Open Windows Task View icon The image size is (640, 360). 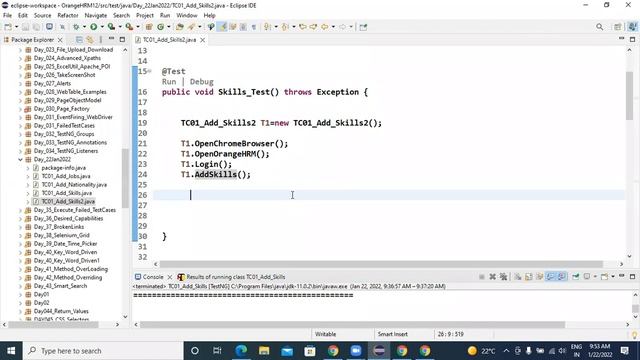[217, 351]
